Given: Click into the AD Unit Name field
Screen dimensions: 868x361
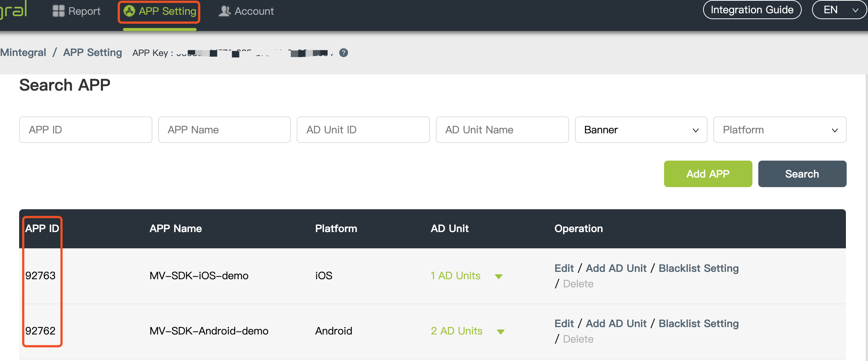Looking at the screenshot, I should 502,130.
